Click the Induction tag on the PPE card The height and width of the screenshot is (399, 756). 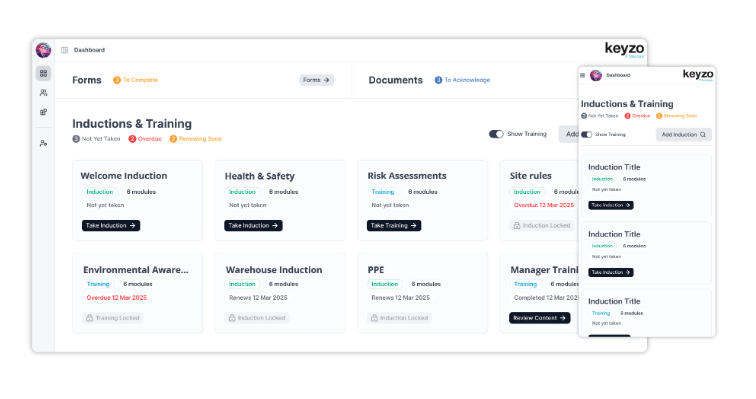point(385,284)
